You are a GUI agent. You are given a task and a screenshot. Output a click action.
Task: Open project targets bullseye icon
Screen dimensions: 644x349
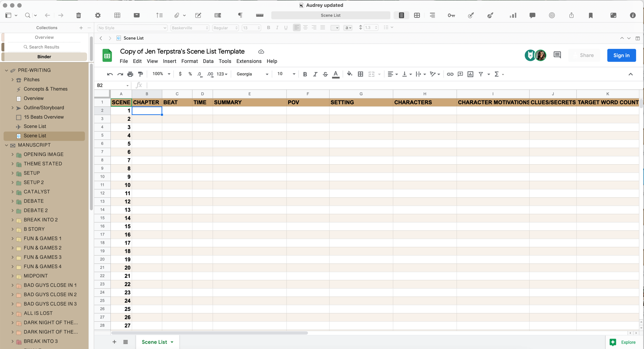point(552,15)
